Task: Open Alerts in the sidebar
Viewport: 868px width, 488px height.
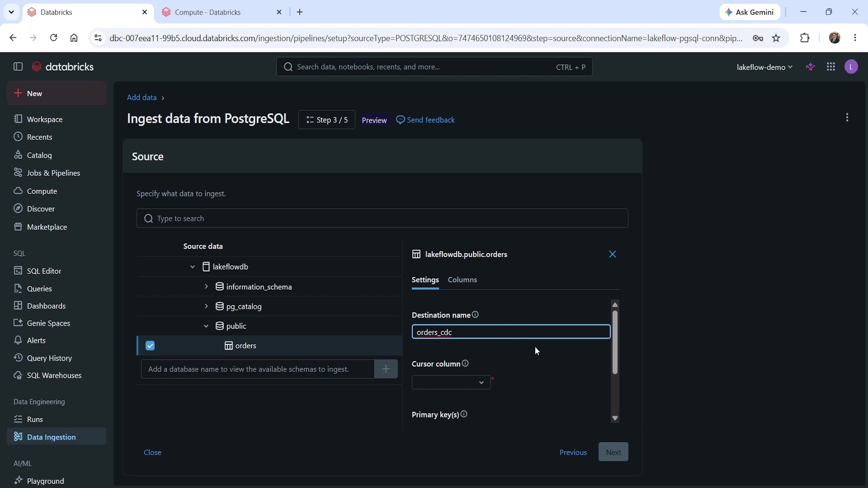Action: point(57,340)
